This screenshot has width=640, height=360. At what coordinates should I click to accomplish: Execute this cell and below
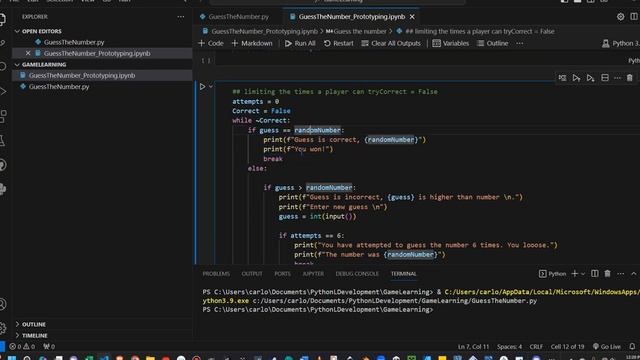tap(590, 78)
